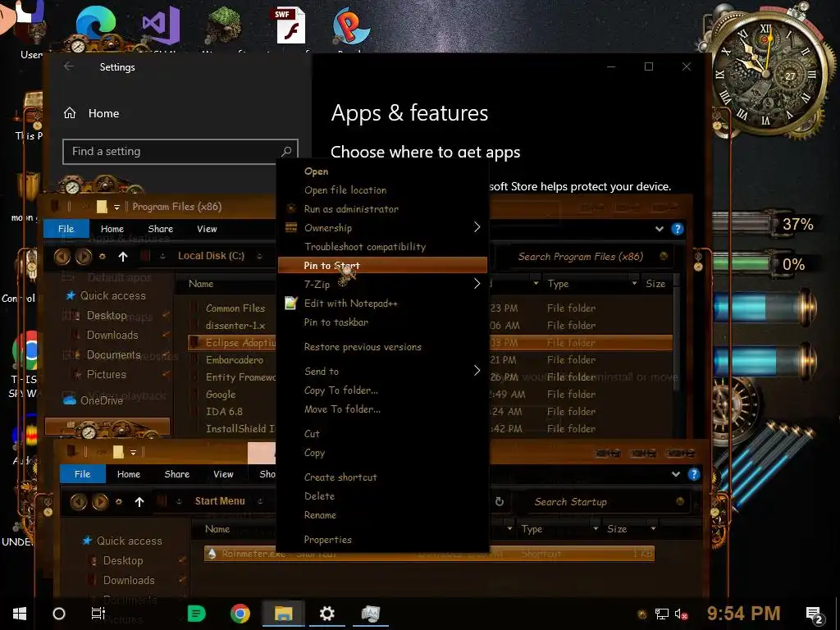
Task: Click Restore previous versions
Action: (x=363, y=347)
